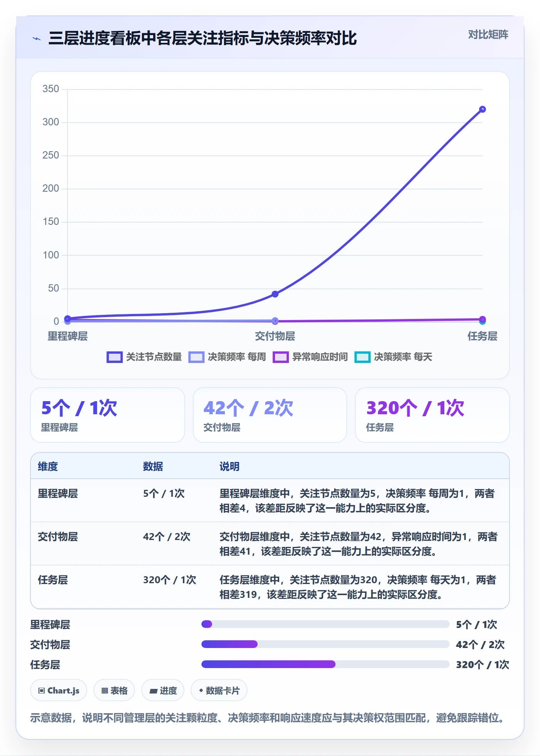
Task: Select the 5个 / 1次 里程碑层 data card
Action: (108, 415)
